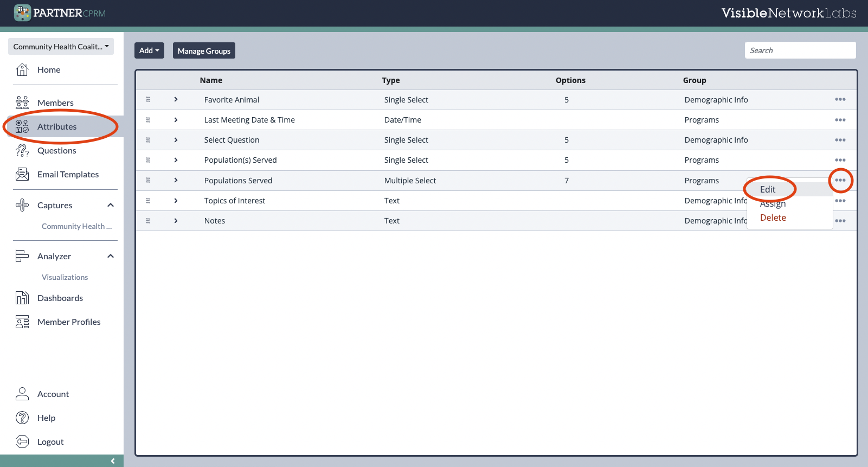Click the Dashboards icon
868x467 pixels.
22,298
